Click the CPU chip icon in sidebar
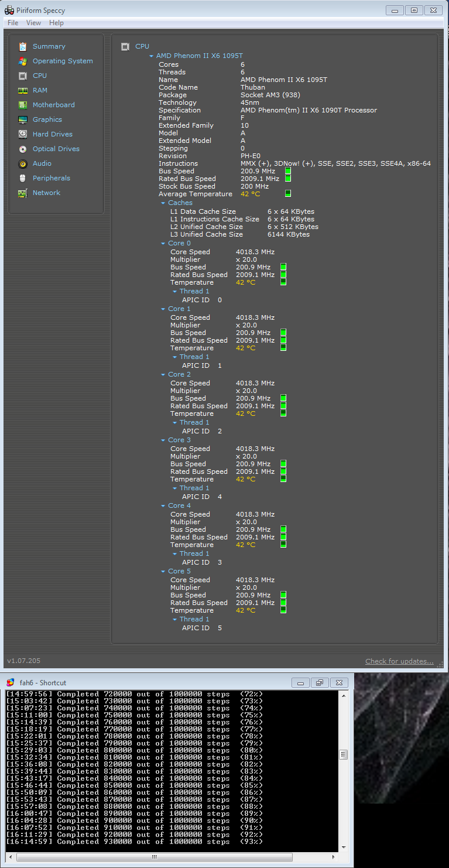The width and height of the screenshot is (449, 868). 23,76
